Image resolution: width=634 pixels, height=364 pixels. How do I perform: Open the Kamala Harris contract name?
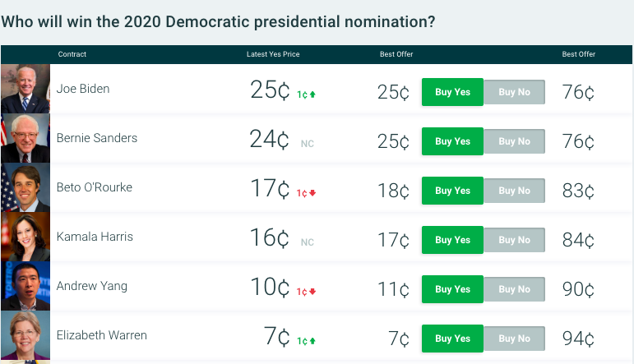(95, 237)
